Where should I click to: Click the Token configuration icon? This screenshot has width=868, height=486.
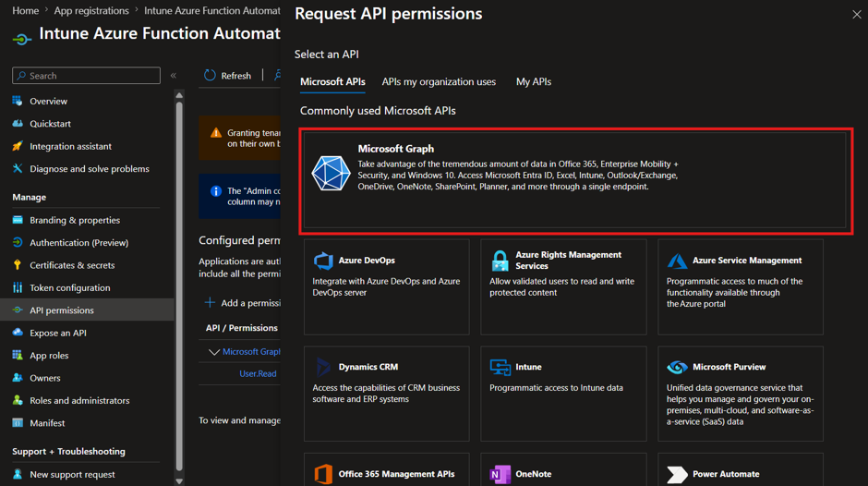click(18, 287)
